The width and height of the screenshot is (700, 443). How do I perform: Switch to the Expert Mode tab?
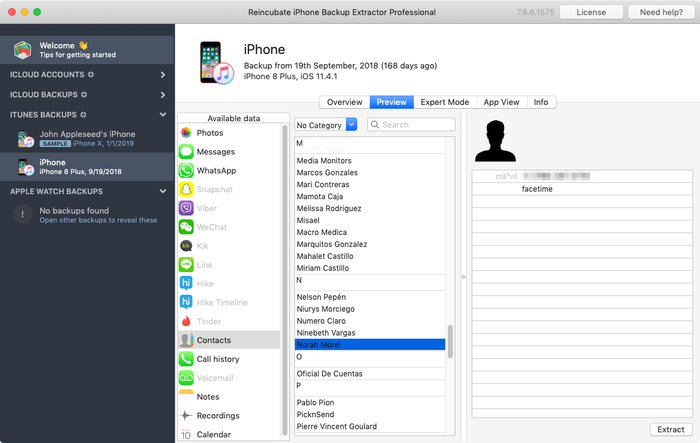coord(445,102)
